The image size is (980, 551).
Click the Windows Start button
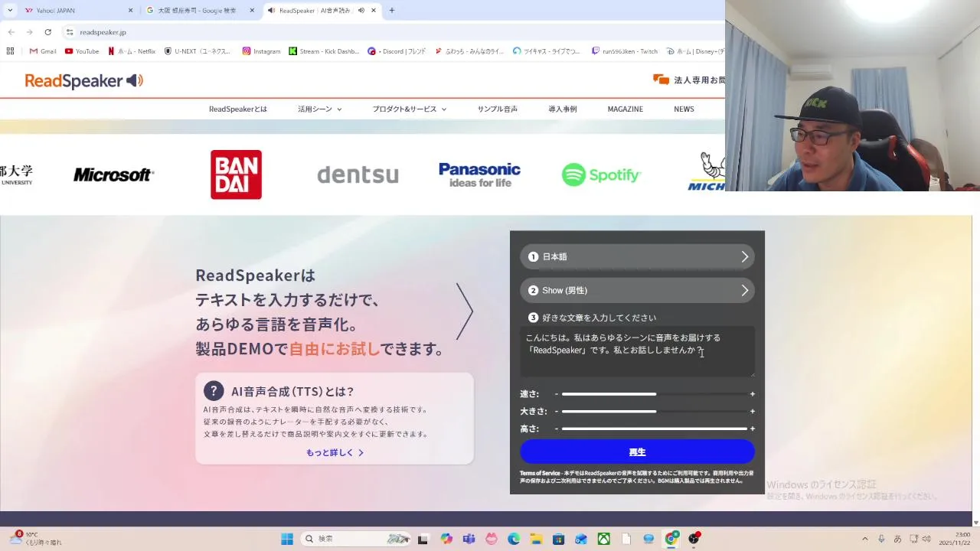pos(287,539)
